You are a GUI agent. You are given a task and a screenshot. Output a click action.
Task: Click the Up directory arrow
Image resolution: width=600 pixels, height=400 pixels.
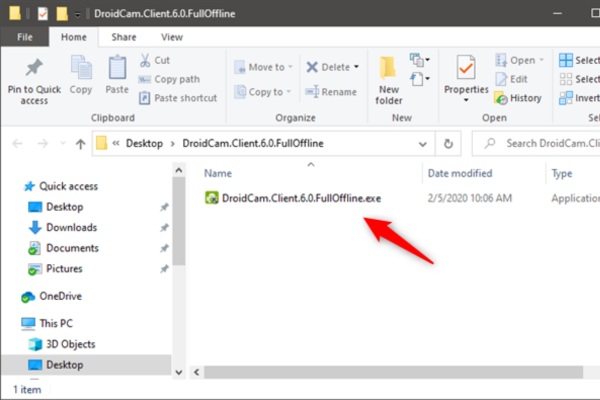pos(80,144)
